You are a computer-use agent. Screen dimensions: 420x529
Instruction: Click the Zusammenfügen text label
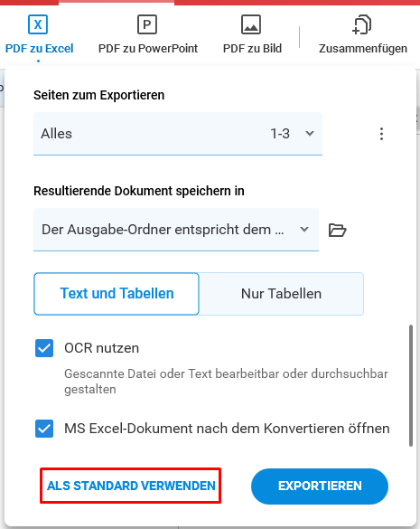pyautogui.click(x=363, y=49)
